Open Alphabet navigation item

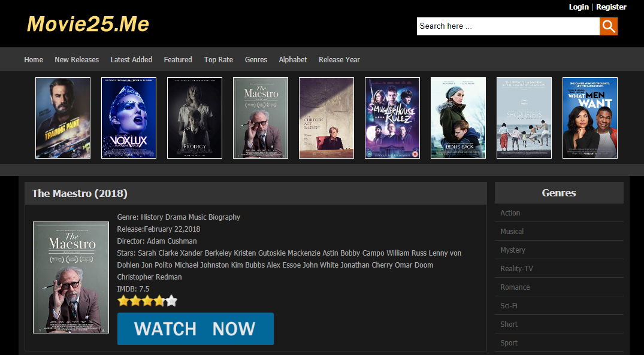click(x=293, y=59)
